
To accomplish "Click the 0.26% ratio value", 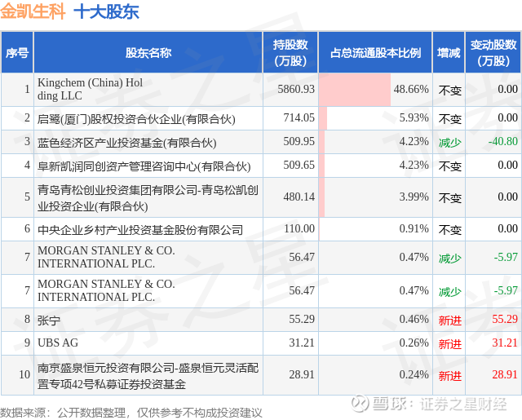I will pos(414,343).
